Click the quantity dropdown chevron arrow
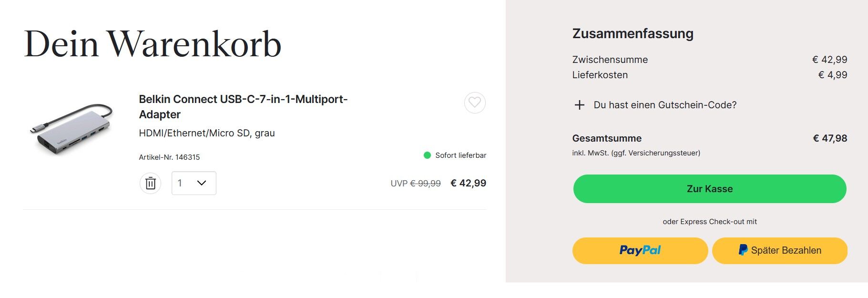 [x=202, y=183]
